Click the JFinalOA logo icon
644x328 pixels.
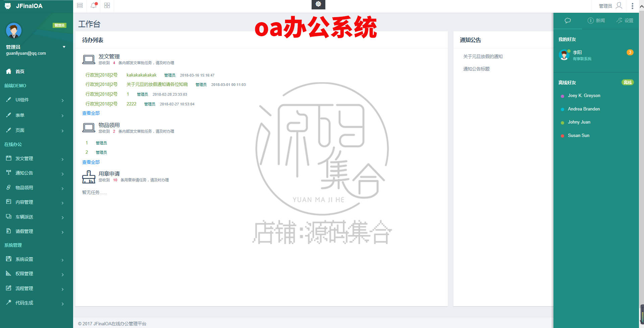click(x=8, y=6)
